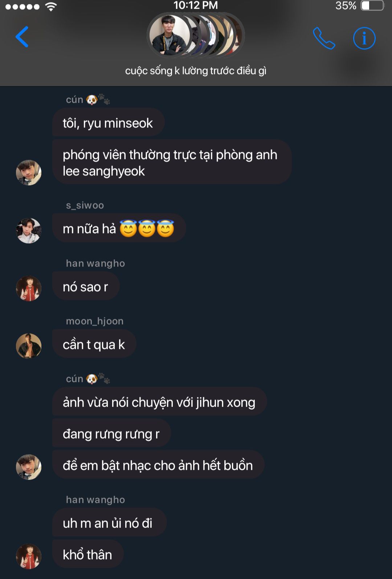
Task: Open conversation info with the i icon
Action: 364,38
